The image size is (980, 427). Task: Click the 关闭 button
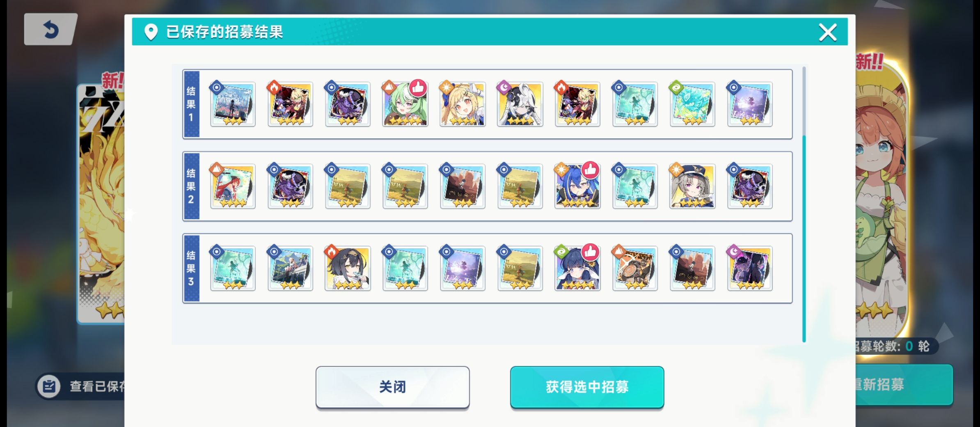click(x=392, y=387)
